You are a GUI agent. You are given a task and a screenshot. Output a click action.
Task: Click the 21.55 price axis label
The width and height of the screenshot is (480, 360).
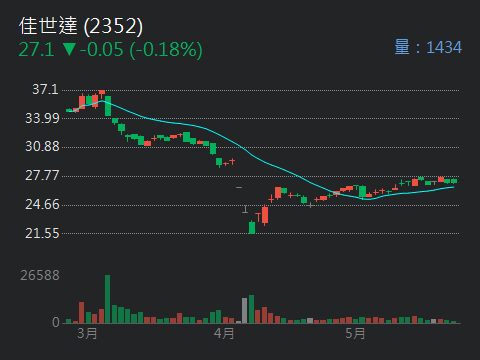[x=42, y=233]
